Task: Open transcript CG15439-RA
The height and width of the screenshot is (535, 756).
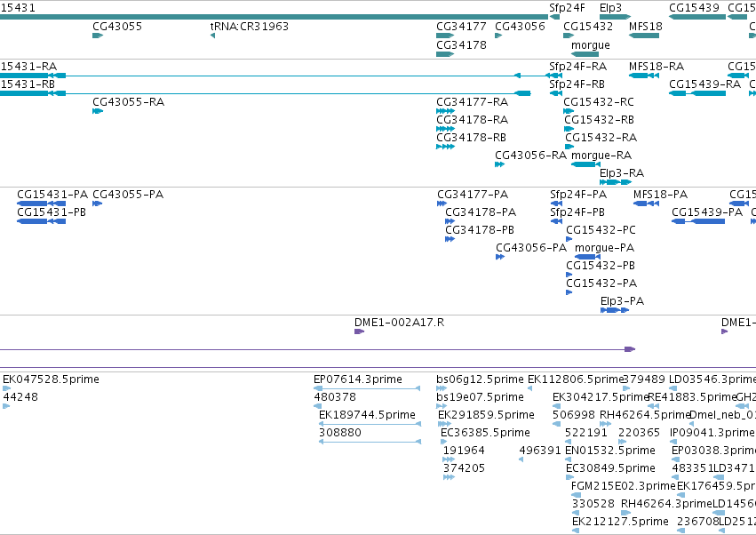Action: coord(704,84)
